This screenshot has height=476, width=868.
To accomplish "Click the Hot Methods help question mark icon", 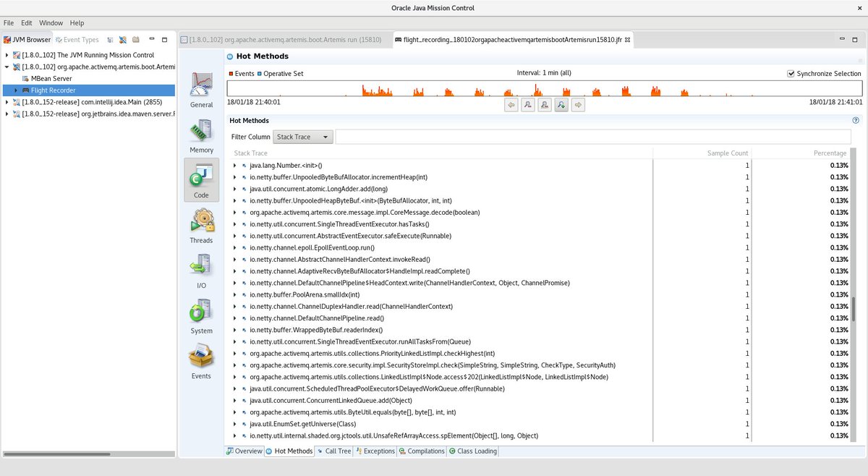I will coord(856,121).
